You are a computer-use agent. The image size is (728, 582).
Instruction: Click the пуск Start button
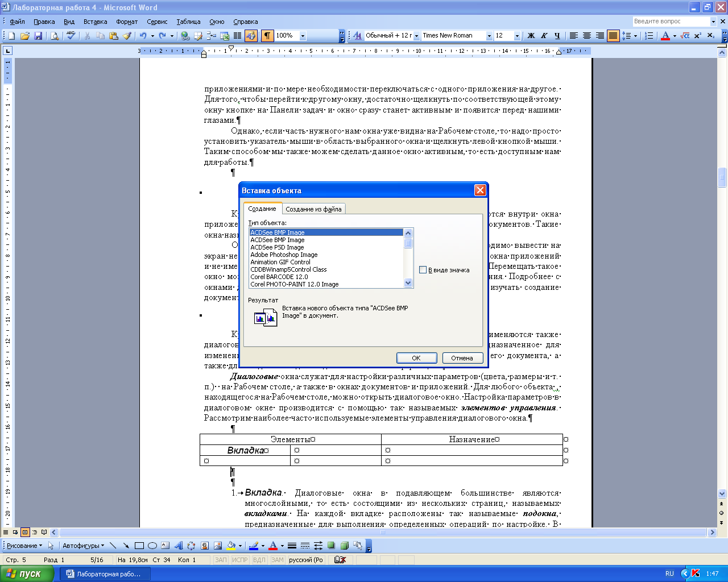click(x=27, y=573)
